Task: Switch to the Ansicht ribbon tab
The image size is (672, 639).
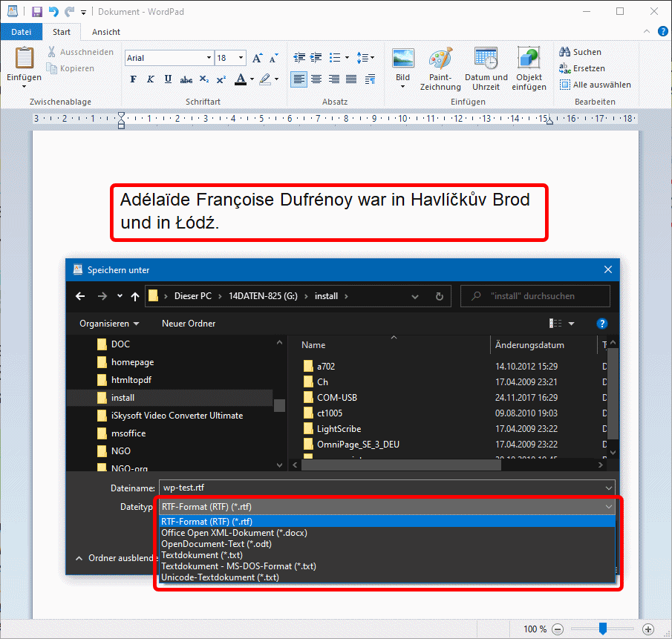Action: coord(106,32)
